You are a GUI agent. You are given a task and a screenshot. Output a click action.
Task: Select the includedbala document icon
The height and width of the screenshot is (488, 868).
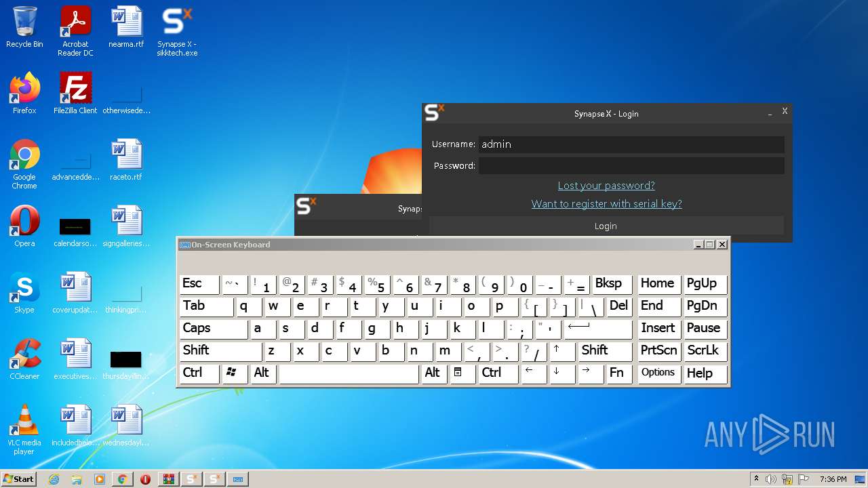coord(75,426)
